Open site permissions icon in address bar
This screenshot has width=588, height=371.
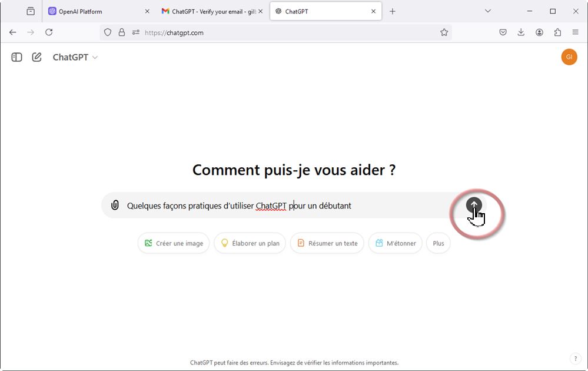pos(136,32)
